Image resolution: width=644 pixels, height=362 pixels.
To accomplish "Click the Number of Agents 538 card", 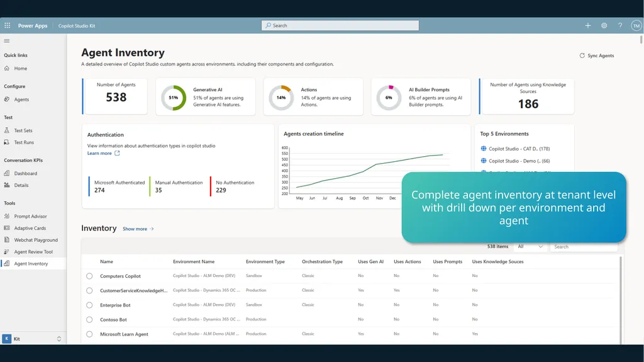I will click(x=115, y=96).
